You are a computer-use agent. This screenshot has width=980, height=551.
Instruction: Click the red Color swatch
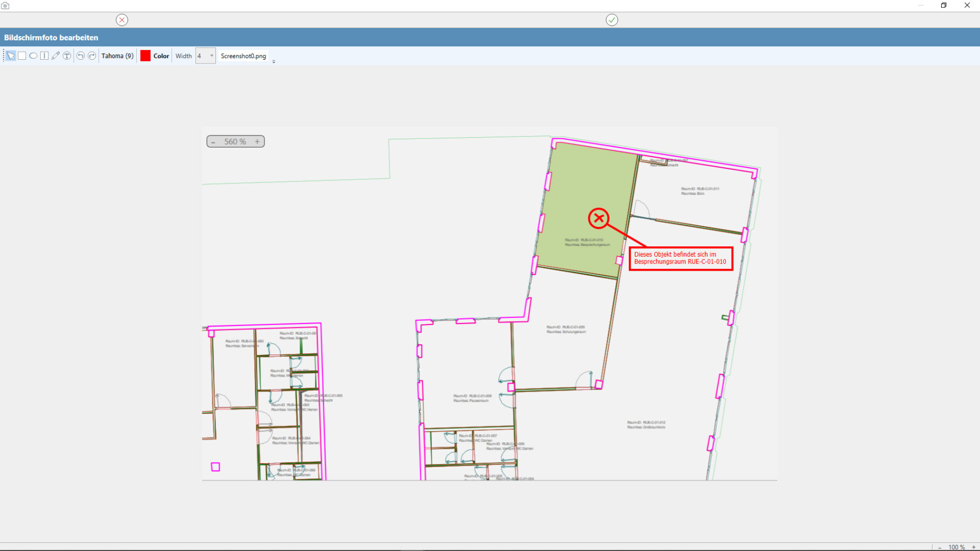click(145, 56)
